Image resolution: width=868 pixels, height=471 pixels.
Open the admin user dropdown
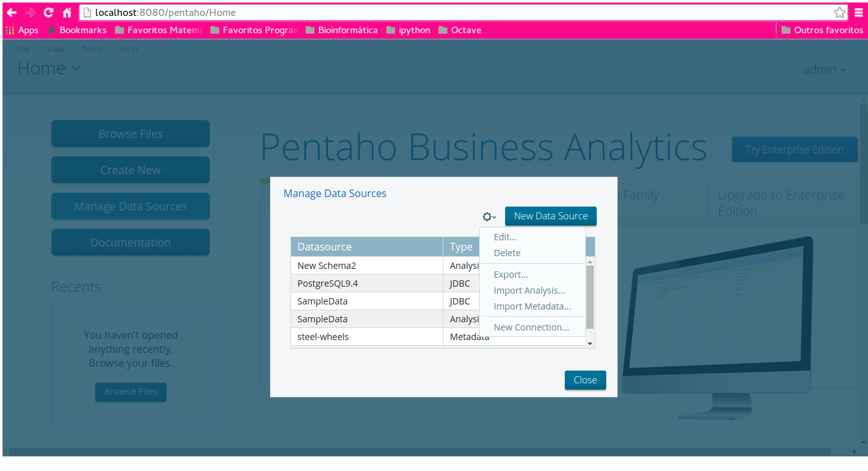[825, 69]
